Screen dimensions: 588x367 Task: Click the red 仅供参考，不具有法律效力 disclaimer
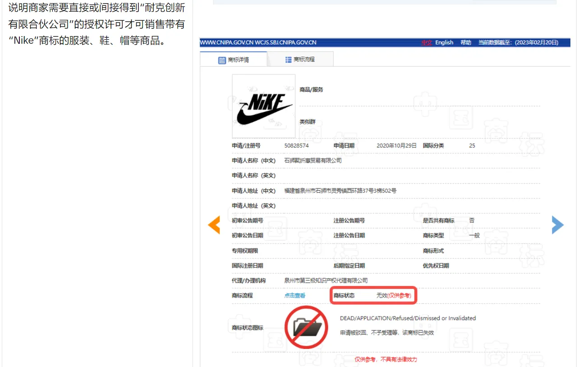(x=386, y=359)
